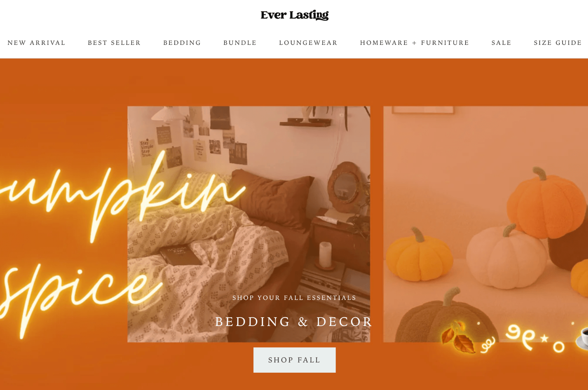Screen dimensions: 588x390
Task: Open the Loungewear section
Action: 308,43
